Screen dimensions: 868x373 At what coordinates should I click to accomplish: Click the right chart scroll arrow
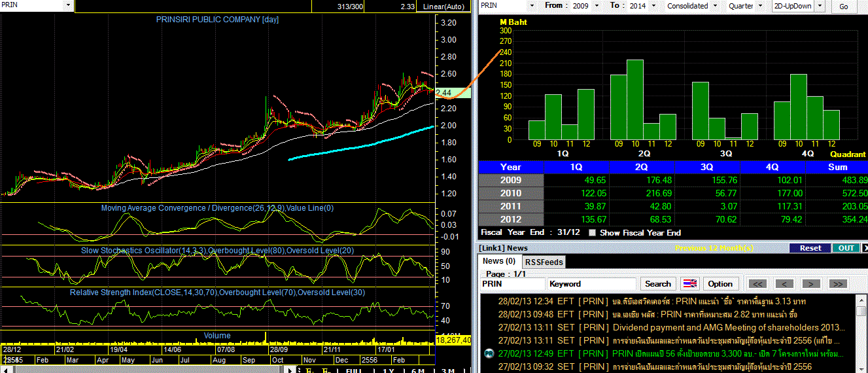coord(291,369)
